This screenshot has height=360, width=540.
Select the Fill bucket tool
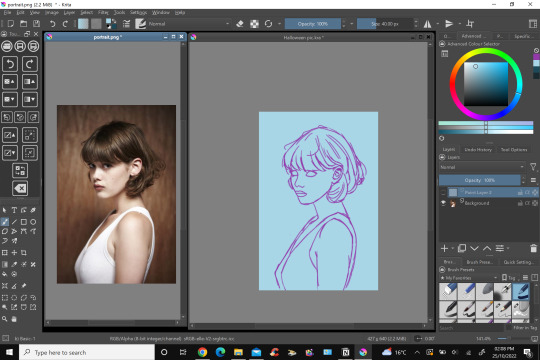tap(4, 274)
